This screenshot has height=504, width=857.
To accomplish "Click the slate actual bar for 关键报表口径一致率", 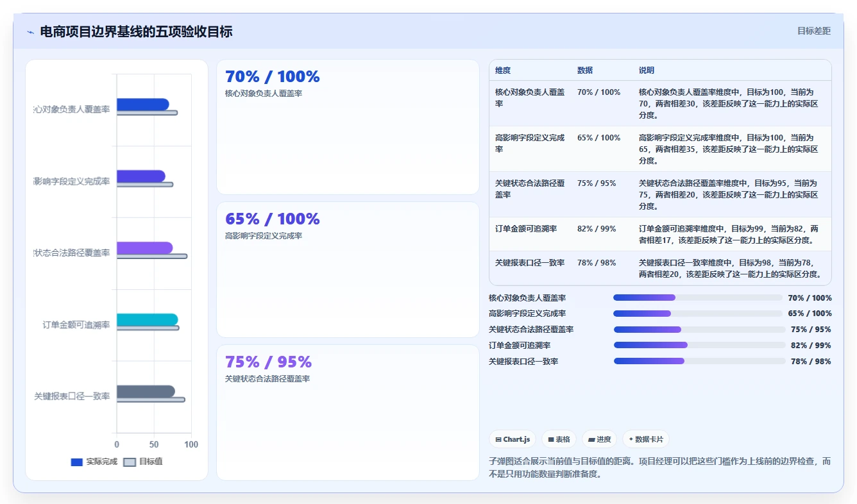I will [x=146, y=391].
